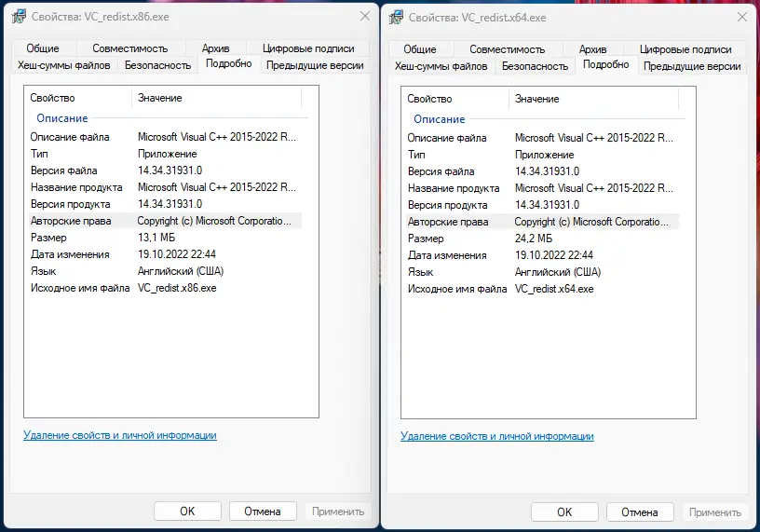Switch to Безопасность tab in x86 window
Screen dimensions: 760x532
(158, 65)
